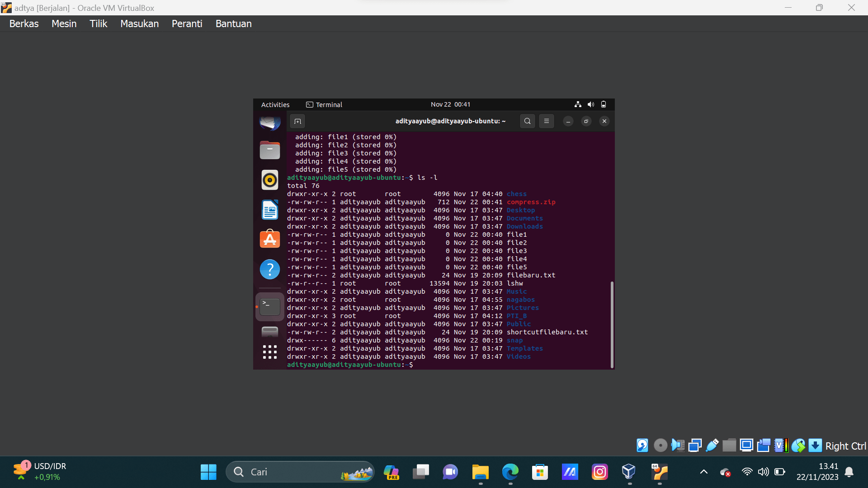Open LibreOffice Writer from the dock
This screenshot has height=488, width=868.
[x=270, y=210]
